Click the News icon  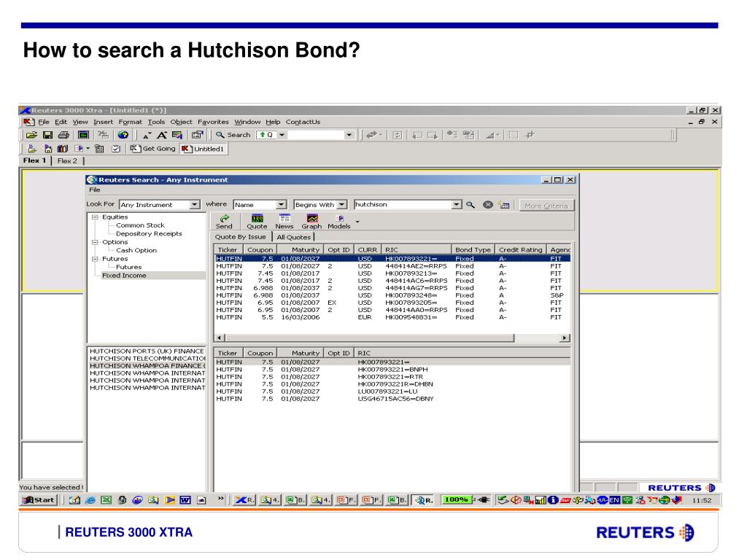285,222
